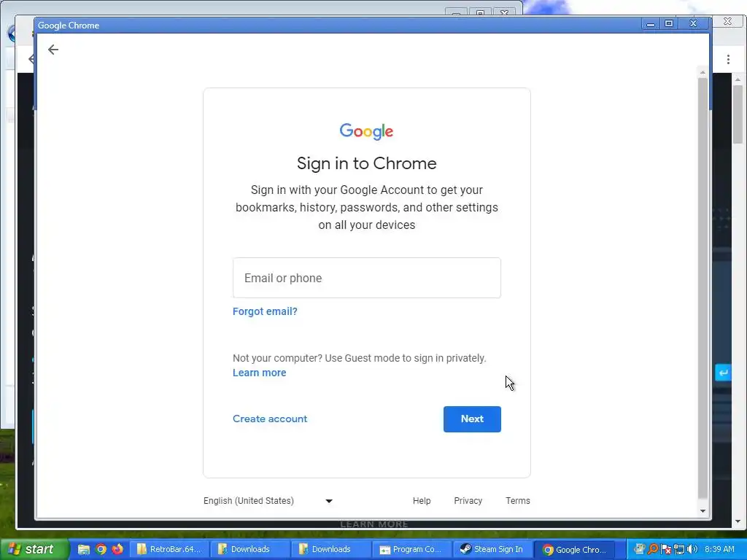Click the first system tray icon
The image size is (747, 560).
[x=639, y=549]
